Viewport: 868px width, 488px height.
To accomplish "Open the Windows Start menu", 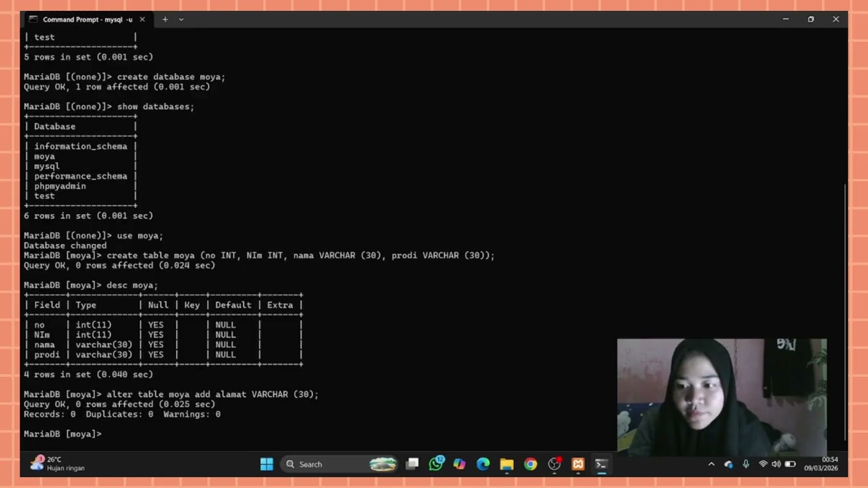I will coord(267,464).
